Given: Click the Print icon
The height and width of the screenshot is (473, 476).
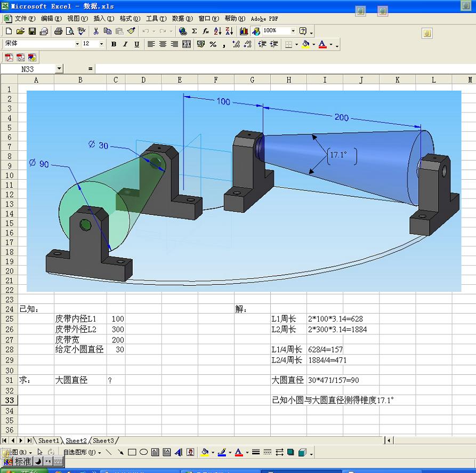Looking at the screenshot, I should coord(58,31).
